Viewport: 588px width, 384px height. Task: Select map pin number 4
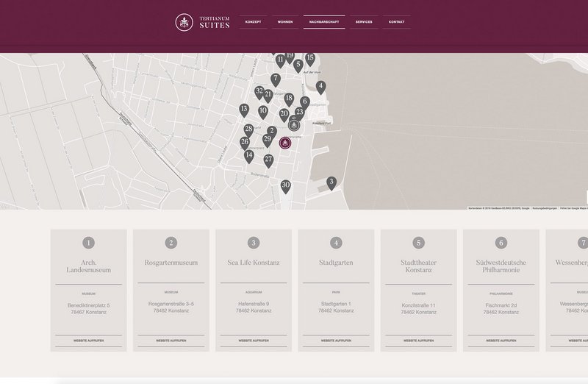(320, 88)
